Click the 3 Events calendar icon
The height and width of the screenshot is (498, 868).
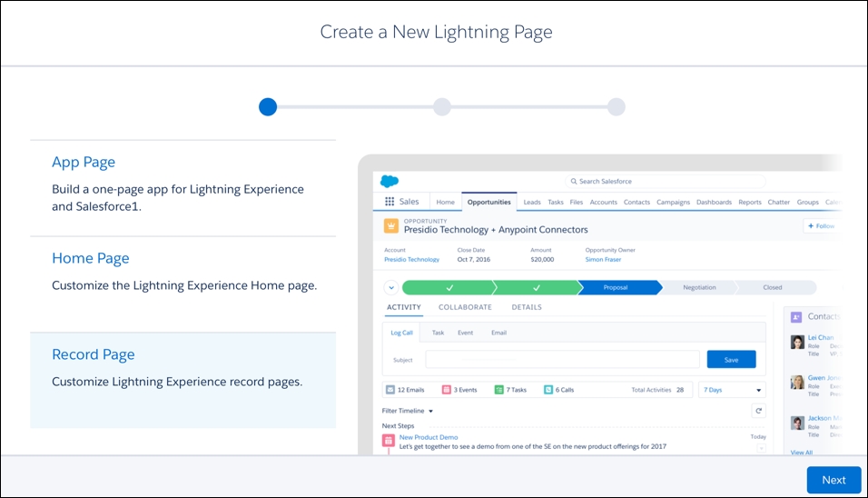coord(446,390)
